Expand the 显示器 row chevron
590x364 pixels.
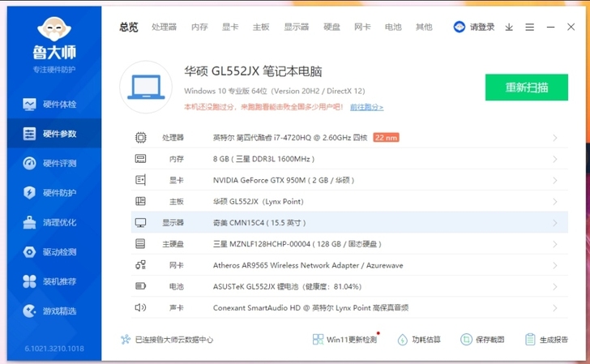pos(555,223)
